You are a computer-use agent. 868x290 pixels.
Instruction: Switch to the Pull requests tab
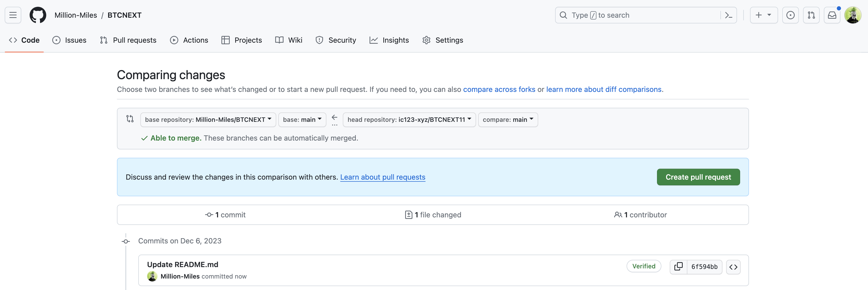128,40
